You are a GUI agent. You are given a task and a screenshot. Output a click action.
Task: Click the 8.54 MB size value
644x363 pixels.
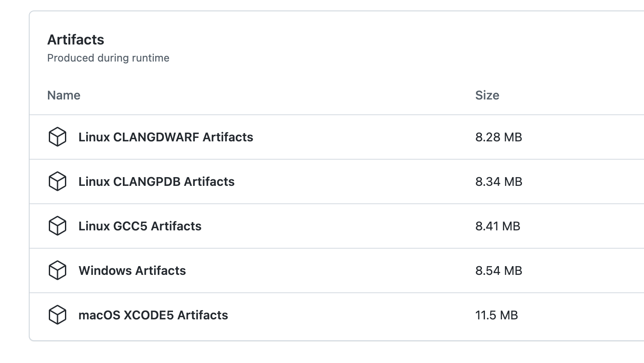[x=498, y=271]
